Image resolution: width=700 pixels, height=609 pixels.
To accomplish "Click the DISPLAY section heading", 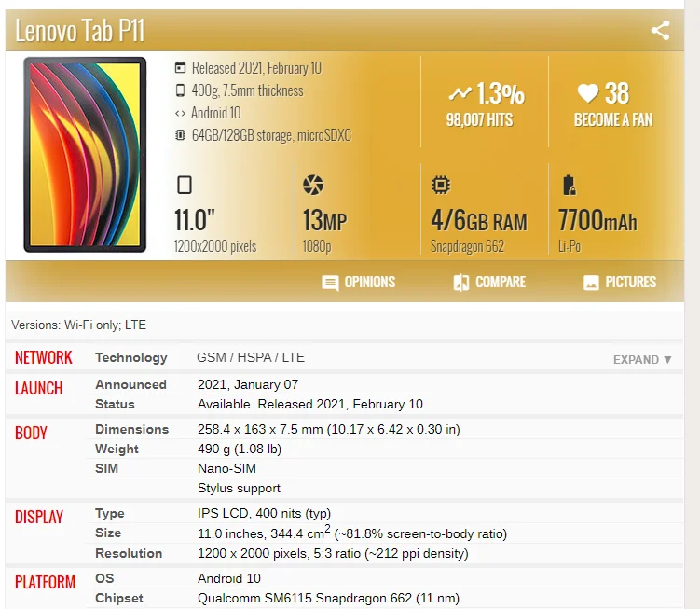I will tap(39, 517).
